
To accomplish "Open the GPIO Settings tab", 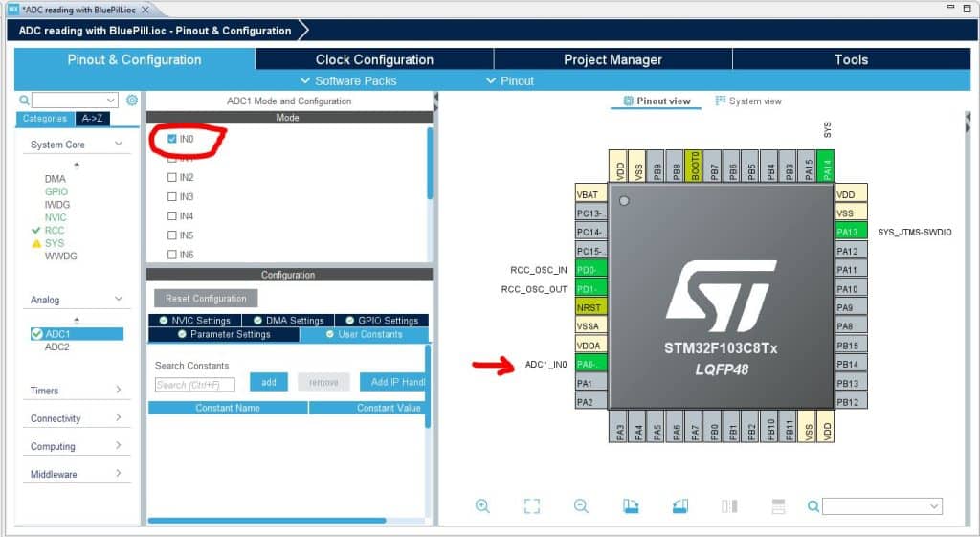I will pos(382,320).
